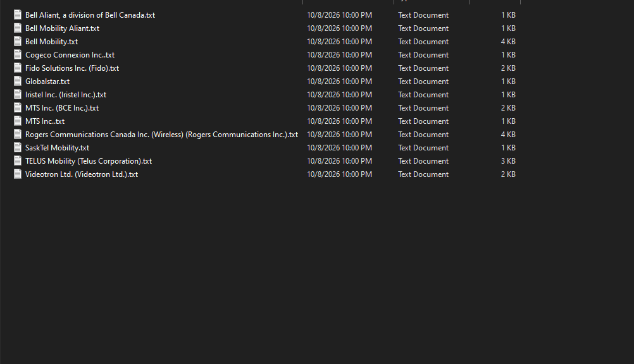Click the Cogeco Connexion Inc..txt file icon
Screen dimensions: 634x364
pos(18,55)
